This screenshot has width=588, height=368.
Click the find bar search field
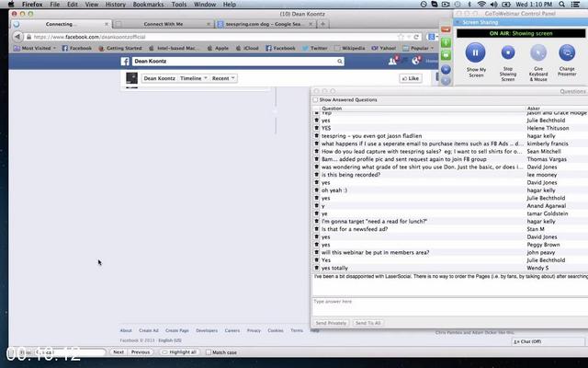[x=70, y=352]
